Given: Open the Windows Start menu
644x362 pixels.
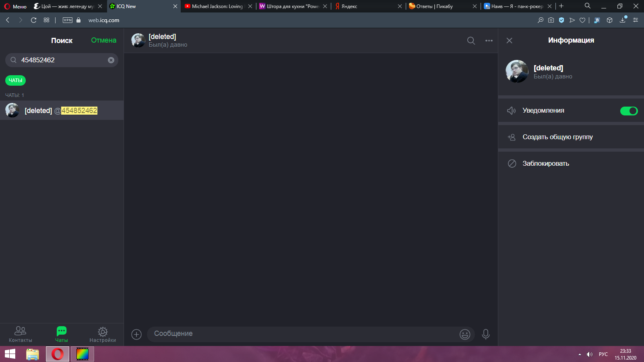Looking at the screenshot, I should coord(10,354).
